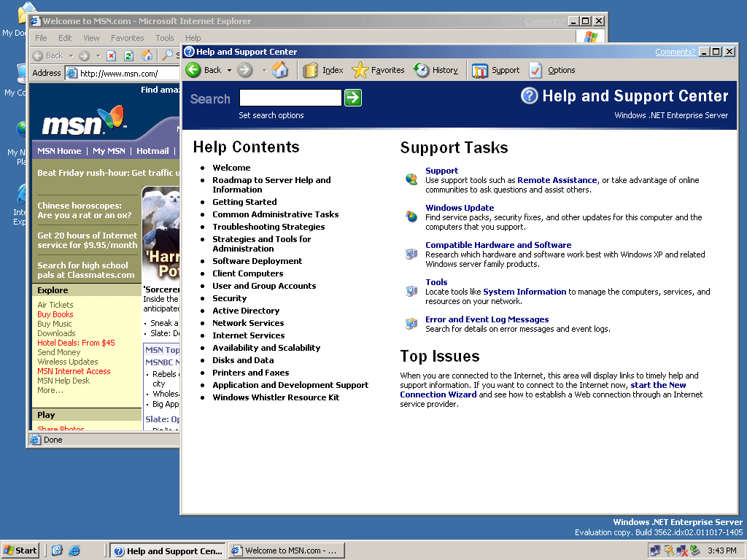The height and width of the screenshot is (560, 747).
Task: Click MSN Home in navigation bar
Action: click(x=59, y=151)
